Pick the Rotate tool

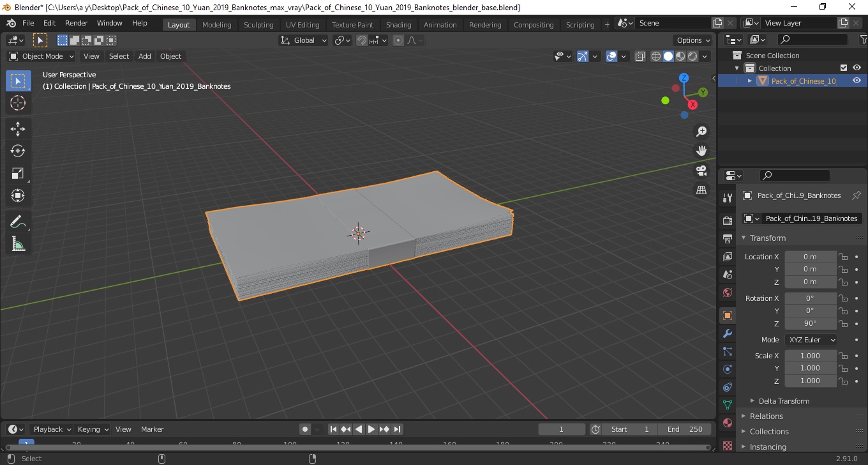coord(18,151)
